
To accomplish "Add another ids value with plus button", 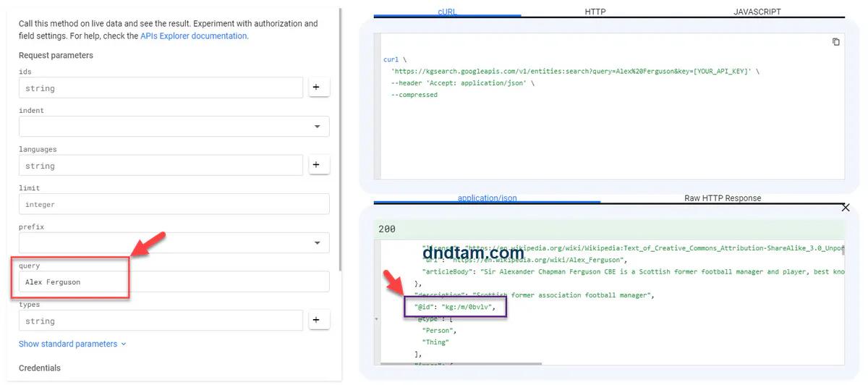I will point(319,88).
